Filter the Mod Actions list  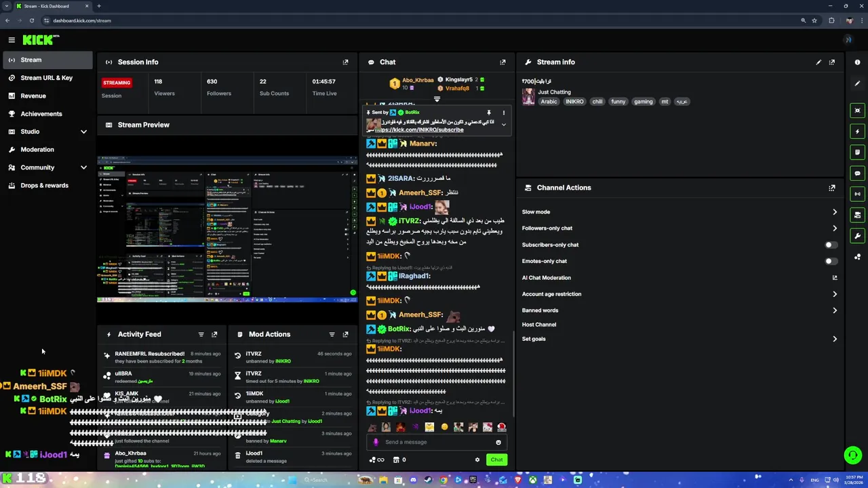tap(332, 334)
